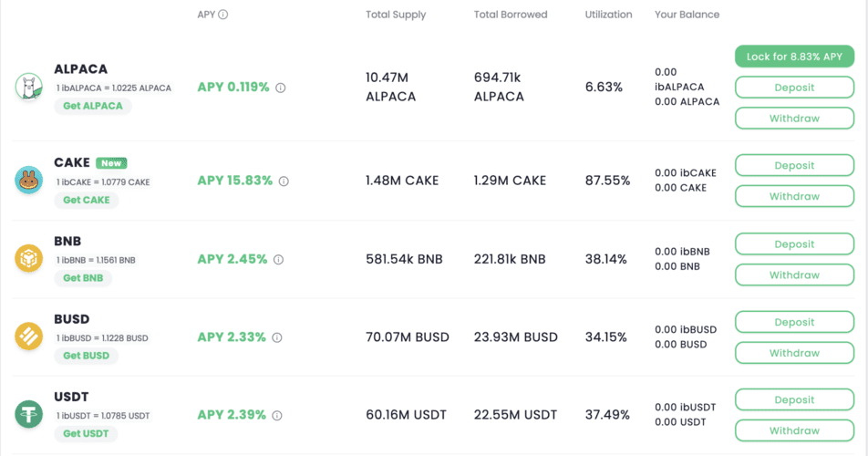Image resolution: width=868 pixels, height=456 pixels.
Task: Click the 0.00 ibCAKE balance
Action: [686, 173]
